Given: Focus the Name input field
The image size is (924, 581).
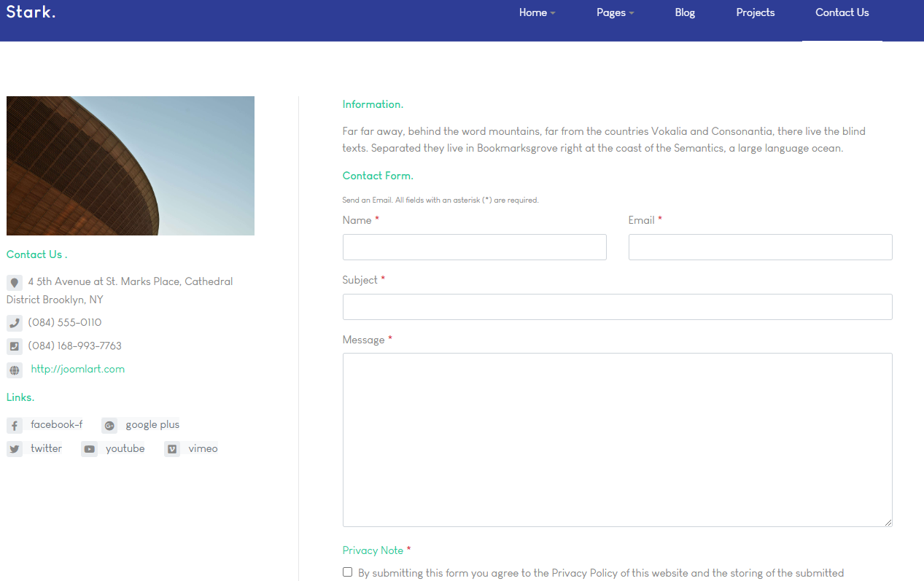Looking at the screenshot, I should (475, 247).
